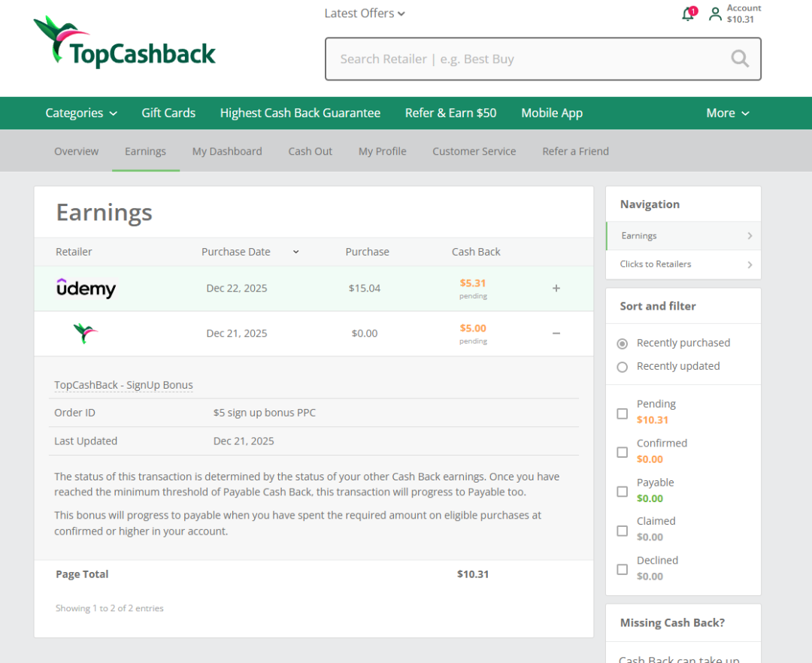Open the More dropdown menu

point(728,113)
